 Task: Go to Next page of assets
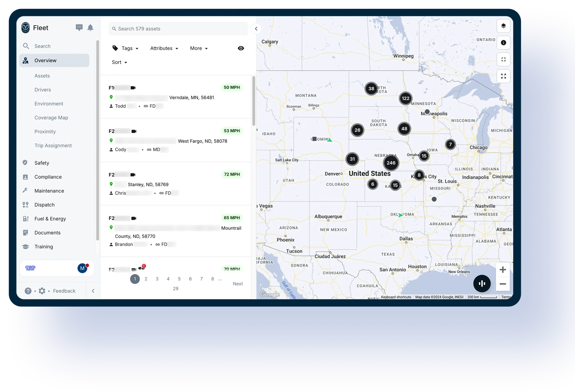[x=237, y=284]
